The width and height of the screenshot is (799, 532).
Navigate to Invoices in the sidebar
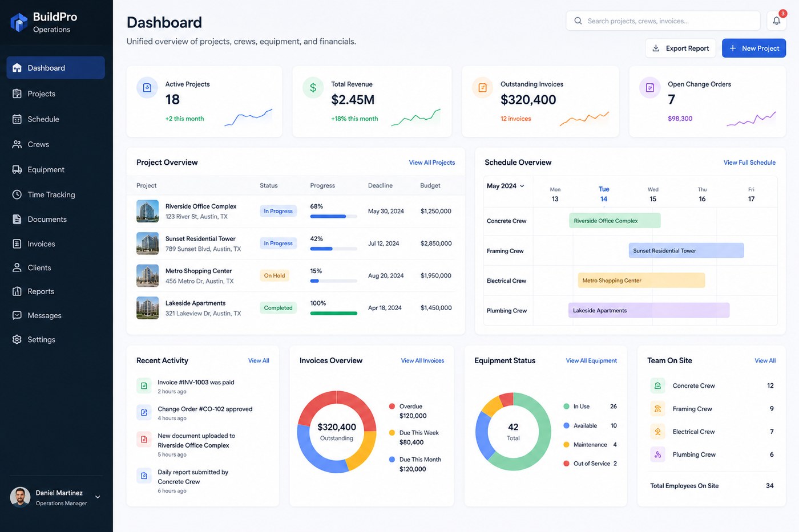click(x=56, y=243)
